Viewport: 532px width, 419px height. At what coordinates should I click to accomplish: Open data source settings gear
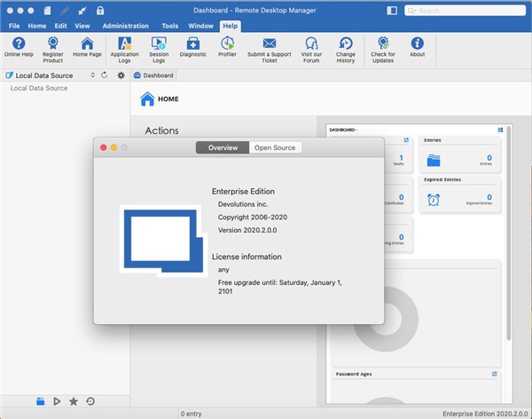121,75
